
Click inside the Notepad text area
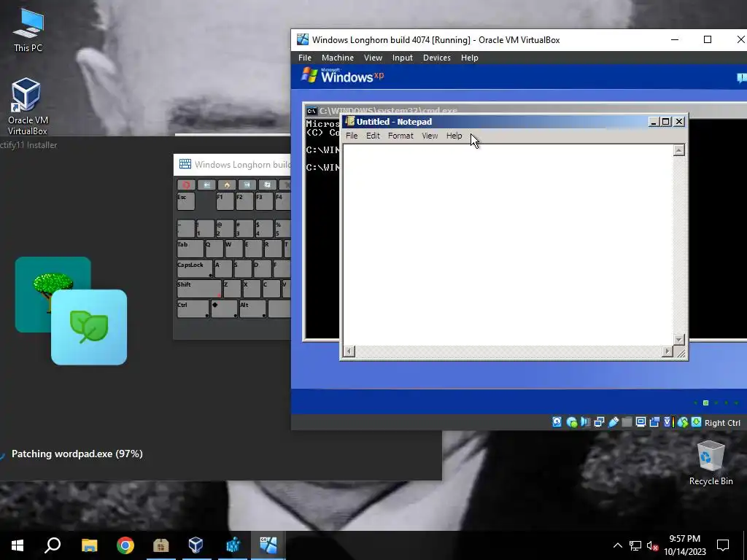[508, 244]
